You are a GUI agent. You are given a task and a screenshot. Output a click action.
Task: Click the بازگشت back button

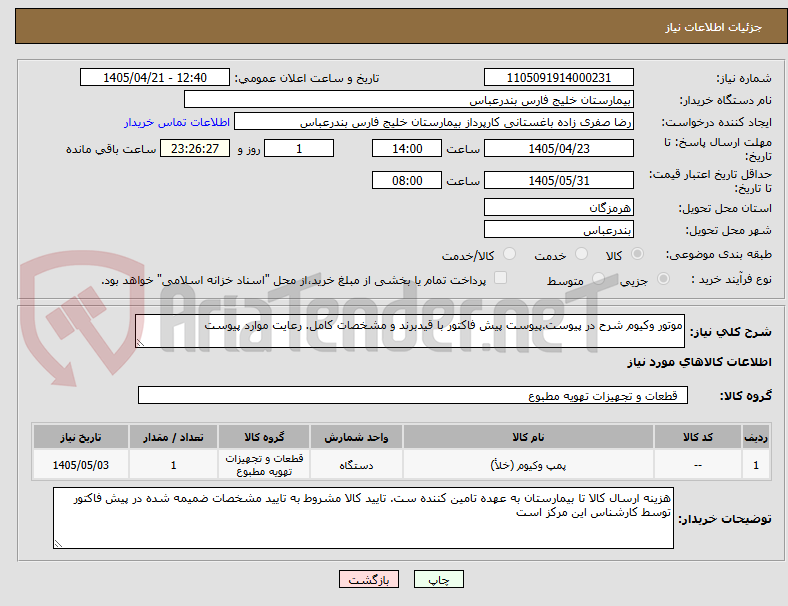tap(369, 579)
